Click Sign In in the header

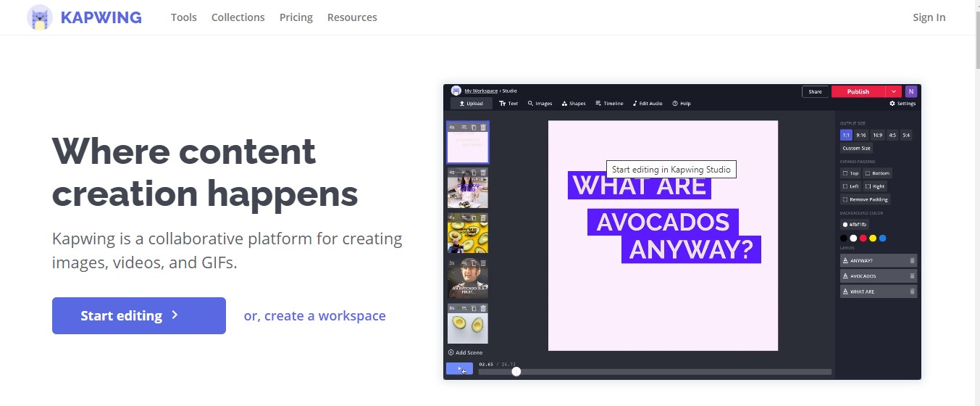[x=929, y=17]
